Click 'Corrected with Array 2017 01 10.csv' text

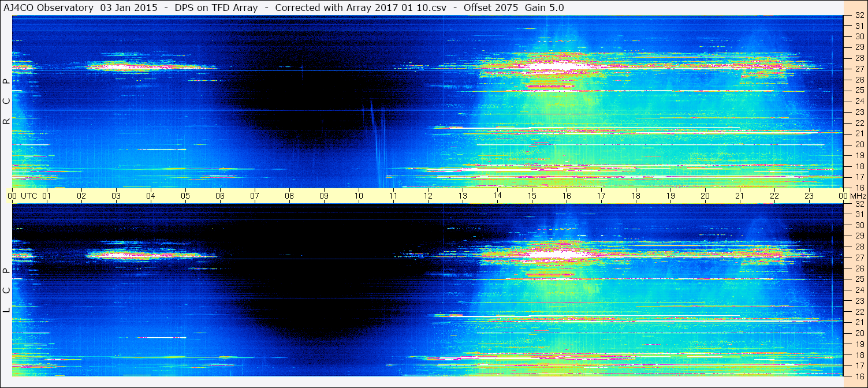tap(360, 8)
